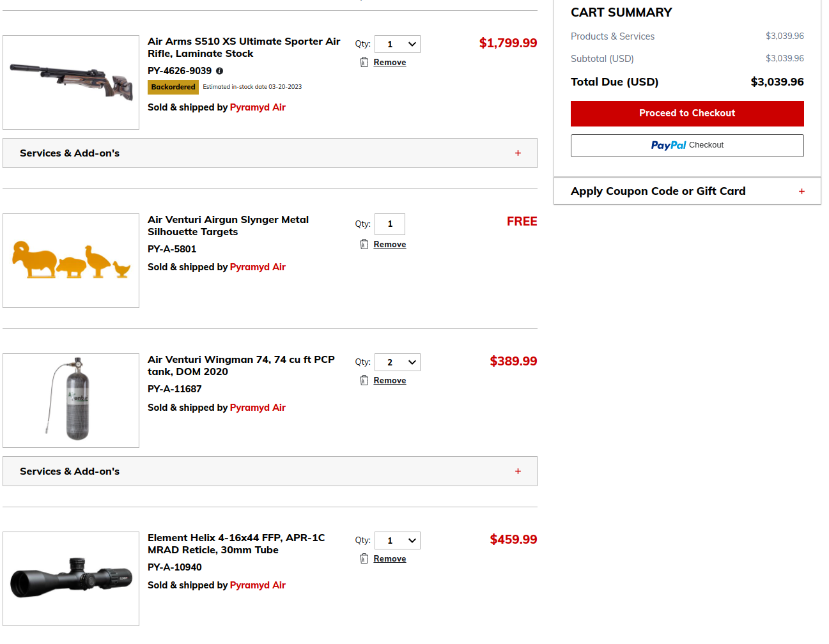Click plus icon on rifle Services & Add-on's
829x644 pixels.
click(518, 153)
